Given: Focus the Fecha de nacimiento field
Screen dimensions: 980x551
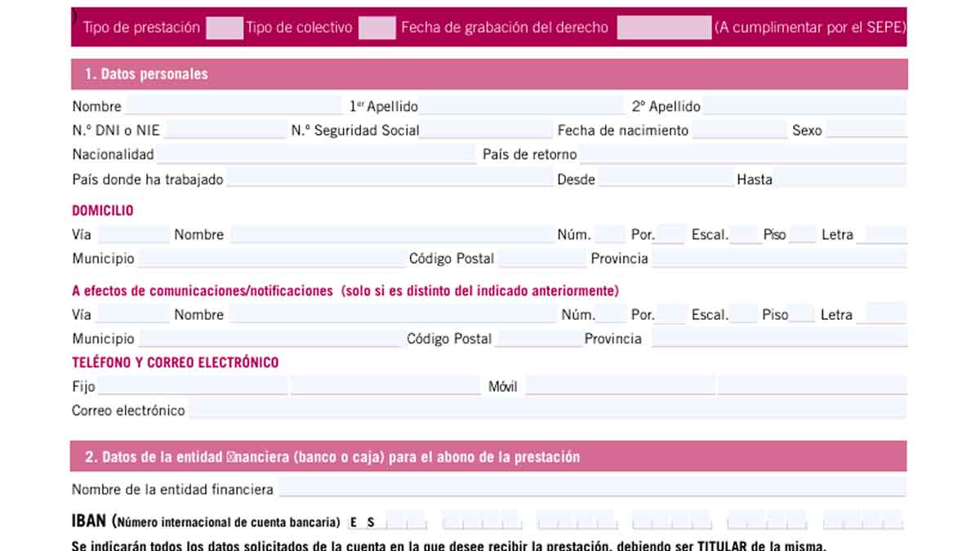Looking at the screenshot, I should point(739,130).
